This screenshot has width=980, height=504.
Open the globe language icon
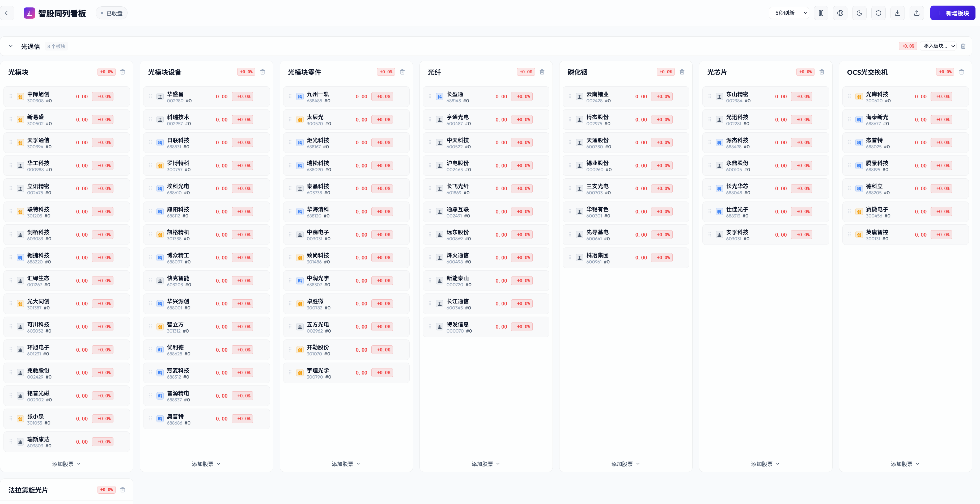[840, 13]
